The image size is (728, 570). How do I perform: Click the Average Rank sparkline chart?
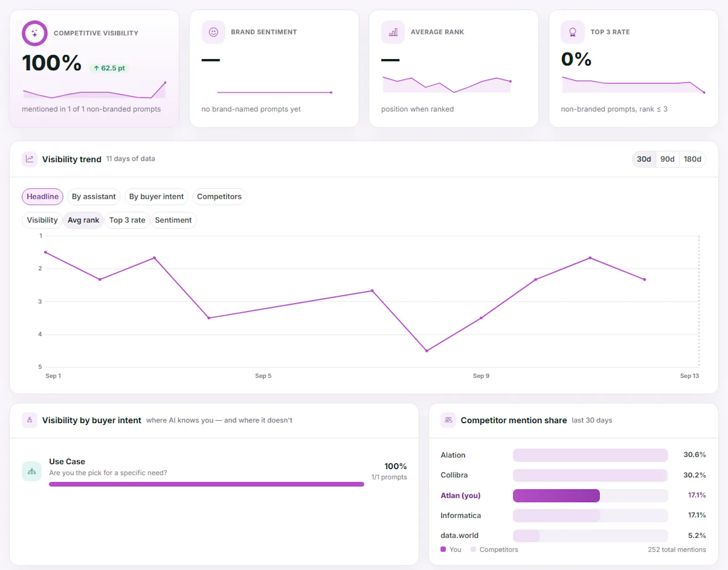(x=447, y=85)
